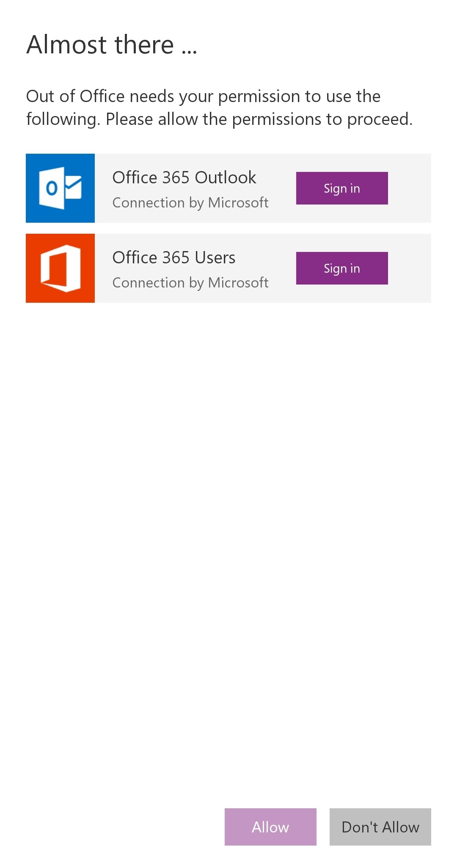Sign in to Office 365 Outlook
The width and height of the screenshot is (457, 868).
(342, 188)
